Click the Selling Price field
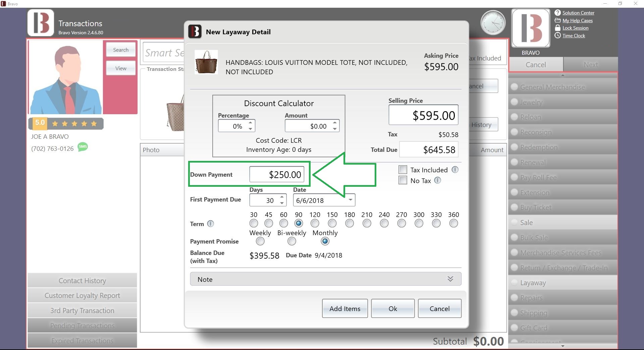 [423, 115]
